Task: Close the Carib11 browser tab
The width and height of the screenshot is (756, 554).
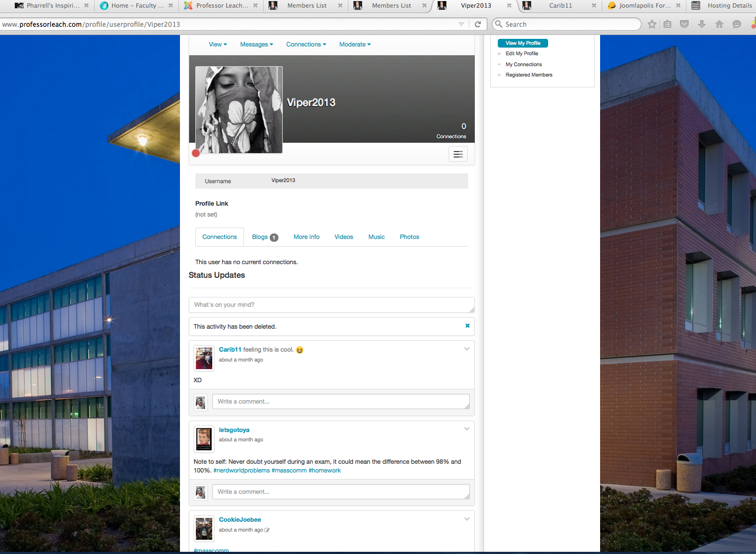Action: 594,5
